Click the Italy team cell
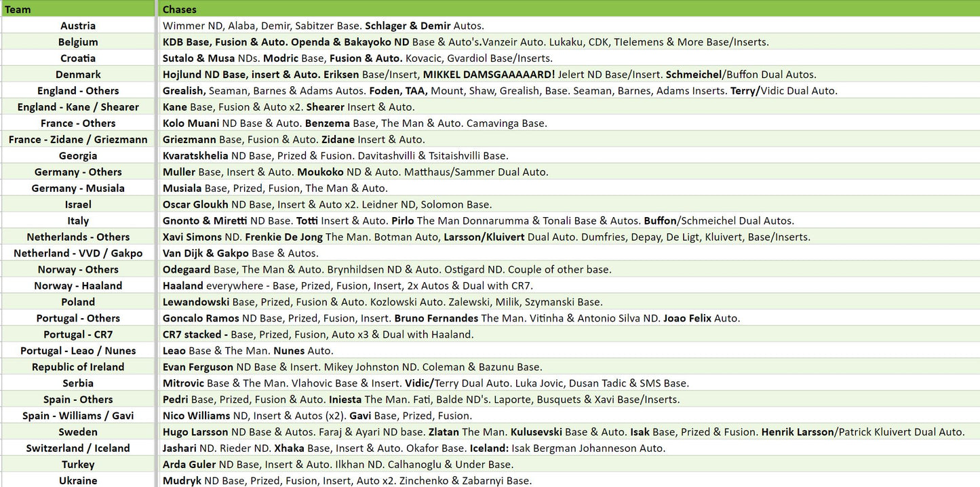Image resolution: width=980 pixels, height=487 pixels. click(78, 221)
